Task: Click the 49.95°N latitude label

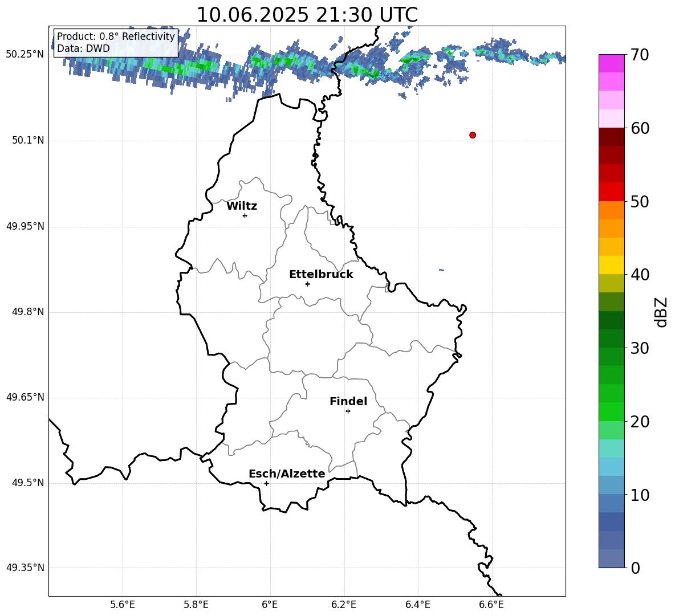Action: [x=25, y=226]
